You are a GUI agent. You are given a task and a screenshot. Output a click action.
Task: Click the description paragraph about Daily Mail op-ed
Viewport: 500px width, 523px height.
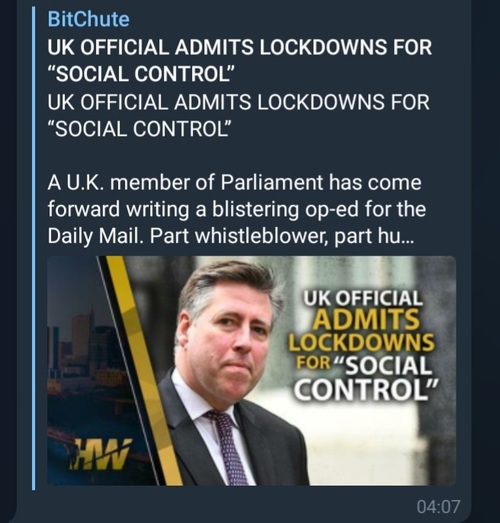(237, 209)
